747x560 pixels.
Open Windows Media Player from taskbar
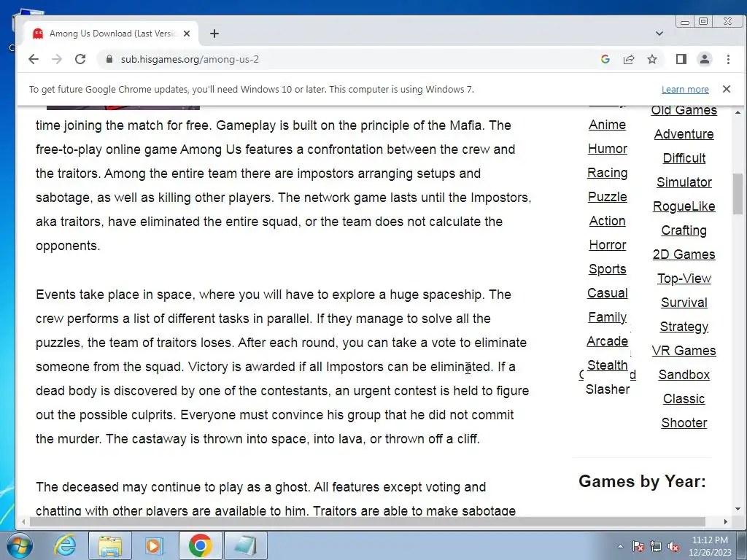click(155, 545)
